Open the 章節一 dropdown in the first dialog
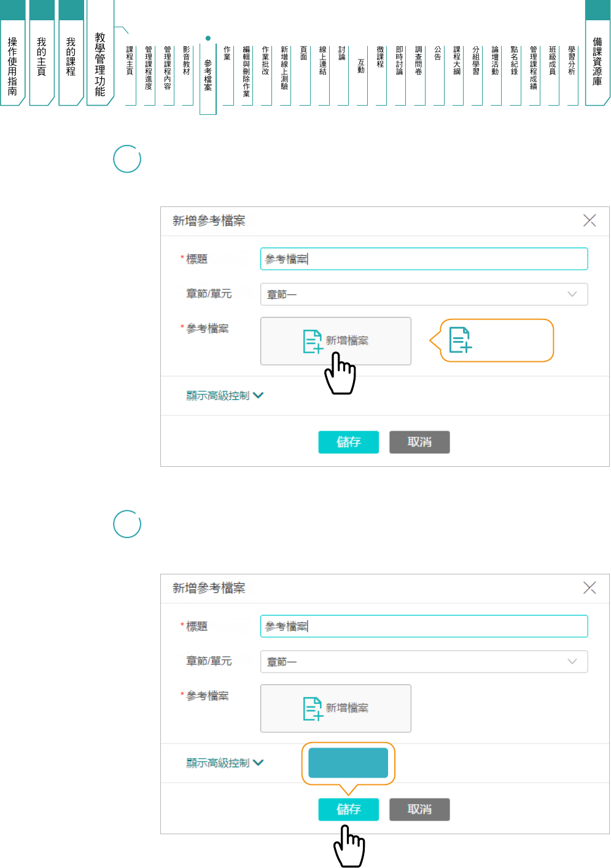611x868 pixels. tap(424, 294)
